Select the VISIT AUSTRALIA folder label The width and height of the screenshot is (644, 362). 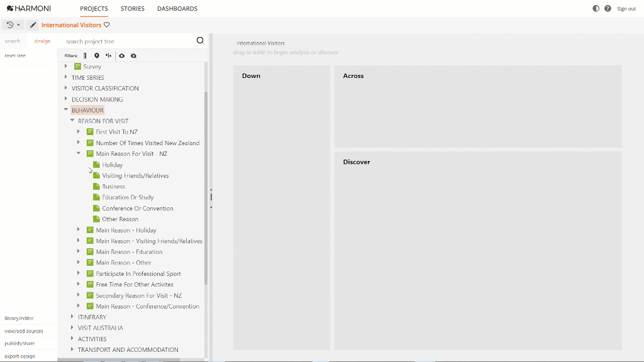click(100, 328)
